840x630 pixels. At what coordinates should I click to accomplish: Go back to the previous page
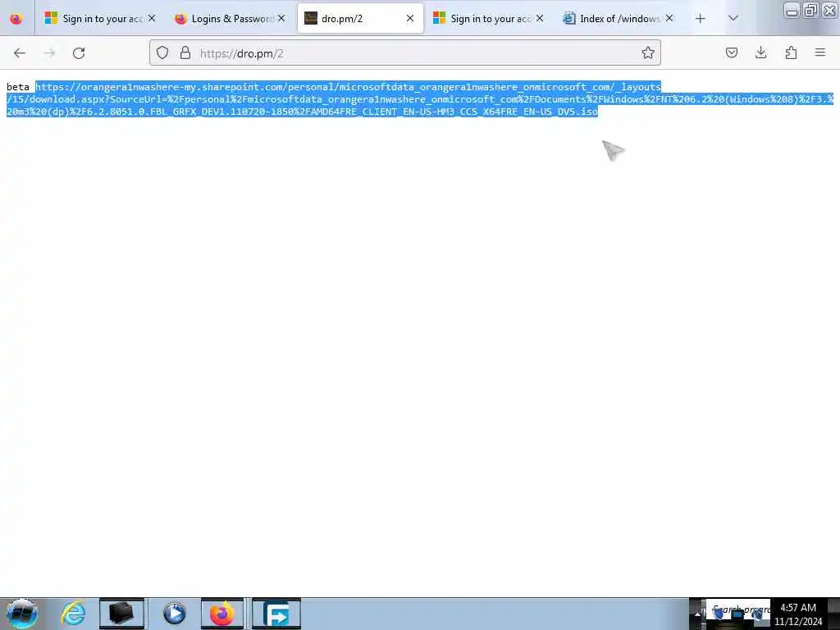(x=20, y=53)
